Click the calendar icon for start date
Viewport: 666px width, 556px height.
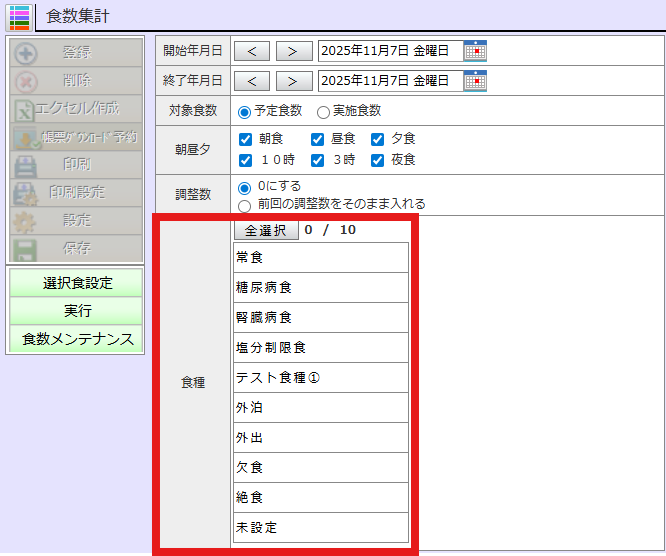475,51
